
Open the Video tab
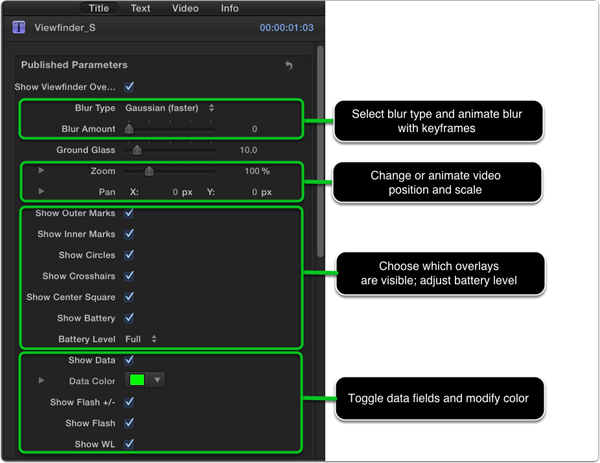tap(185, 8)
